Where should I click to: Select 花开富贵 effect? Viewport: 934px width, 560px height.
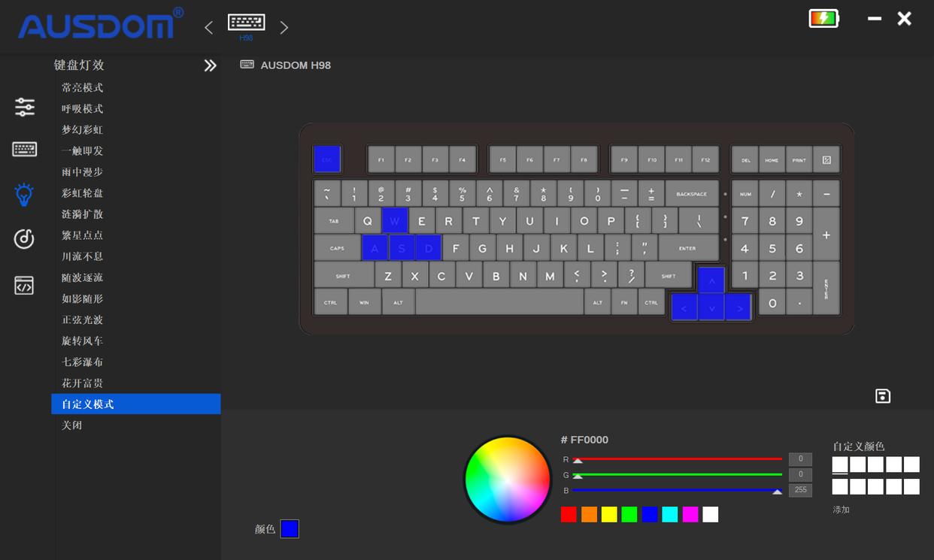[83, 383]
